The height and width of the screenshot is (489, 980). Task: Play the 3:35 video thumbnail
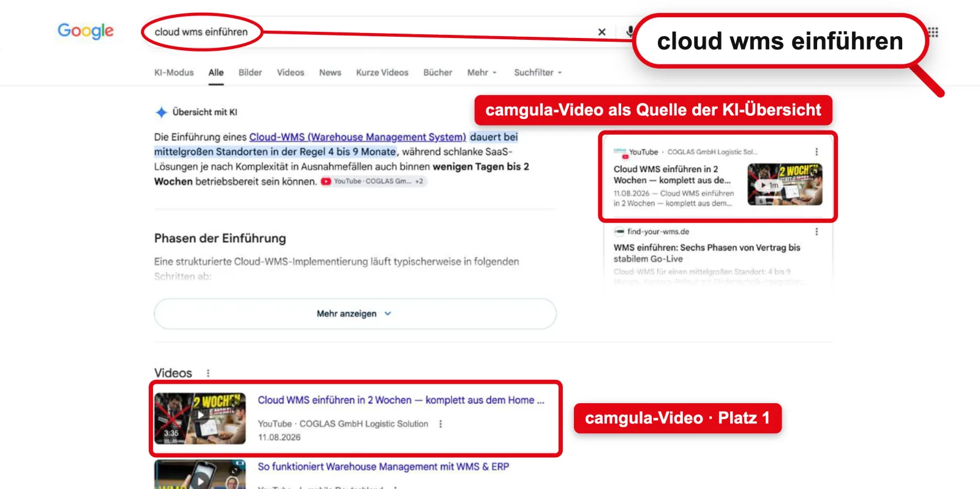pyautogui.click(x=200, y=418)
